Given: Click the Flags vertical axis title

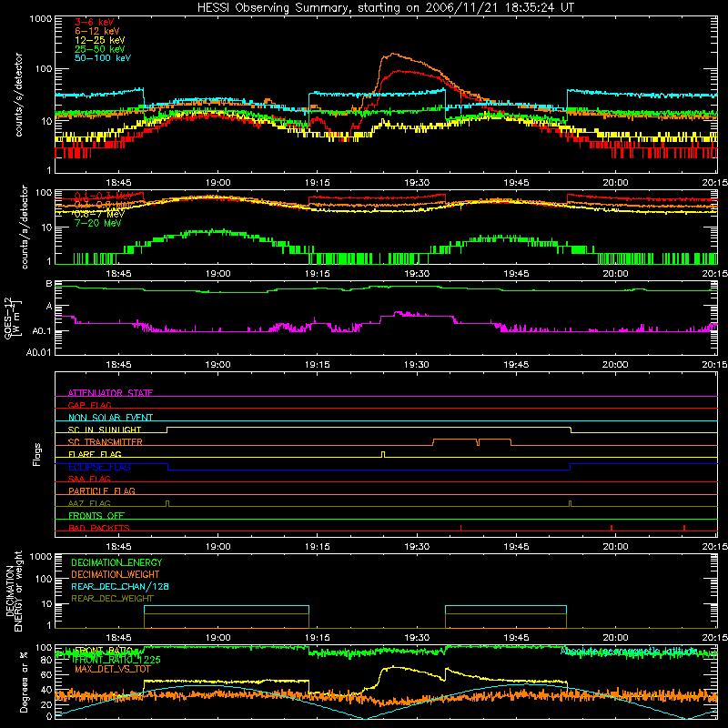Looking at the screenshot, I should [37, 454].
